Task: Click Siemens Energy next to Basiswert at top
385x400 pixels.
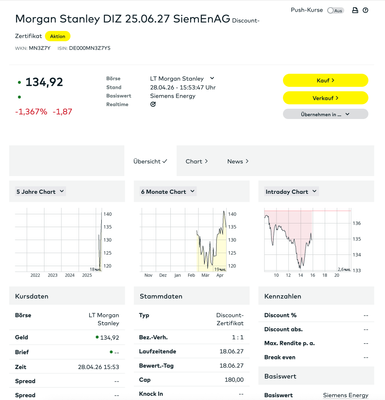Action: pyautogui.click(x=173, y=96)
